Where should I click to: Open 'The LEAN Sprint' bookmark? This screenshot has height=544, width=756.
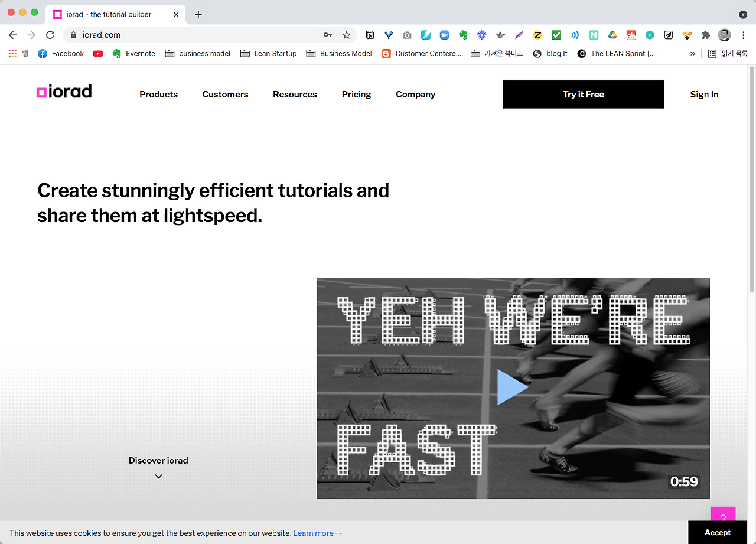click(x=616, y=54)
